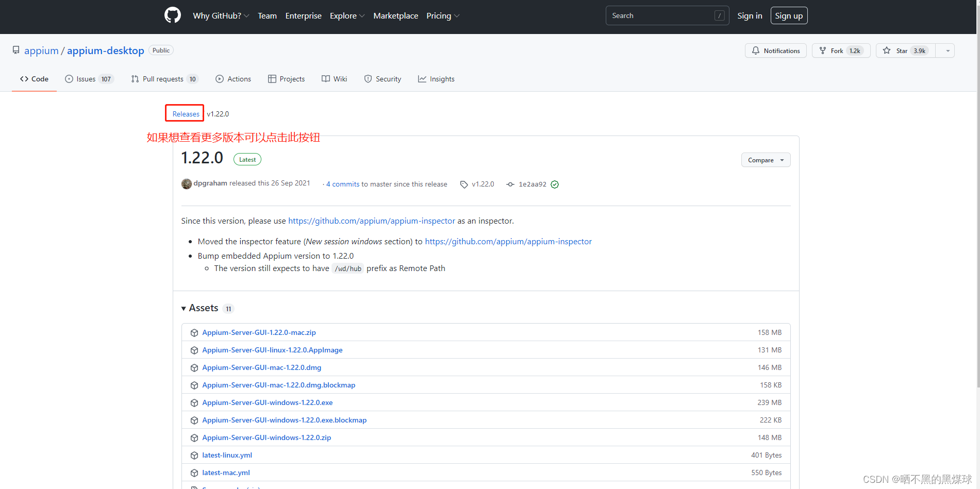980x489 pixels.
Task: Click the package icon for latest-mac.yml
Action: [x=194, y=473]
